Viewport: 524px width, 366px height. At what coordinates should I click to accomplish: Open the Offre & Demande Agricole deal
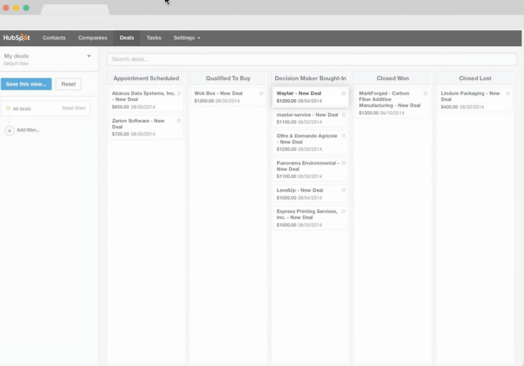[310, 142]
